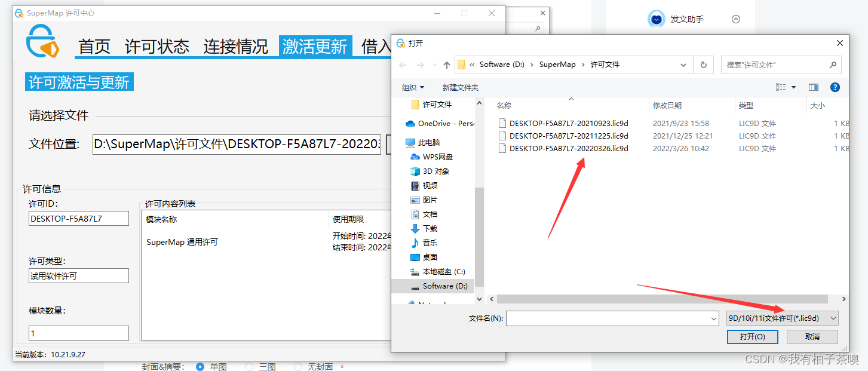This screenshot has height=371, width=868.
Task: Select the 单图 cover radio button
Action: tap(200, 366)
